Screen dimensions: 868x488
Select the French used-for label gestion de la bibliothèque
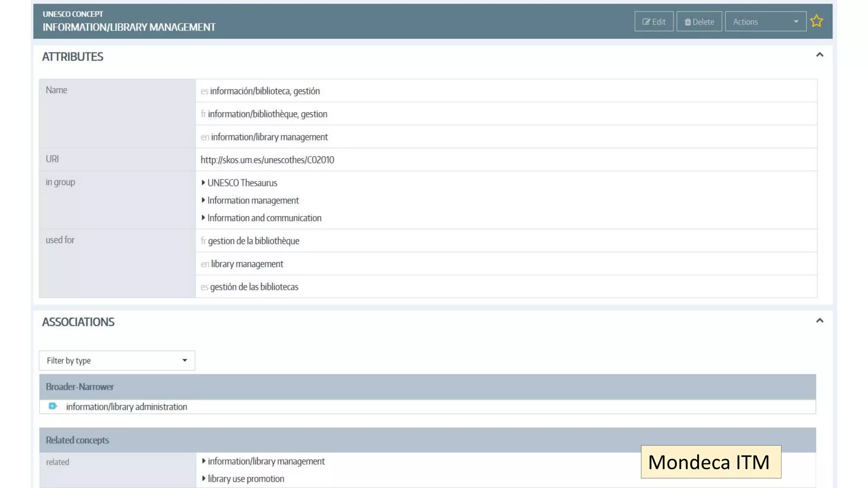pos(253,241)
